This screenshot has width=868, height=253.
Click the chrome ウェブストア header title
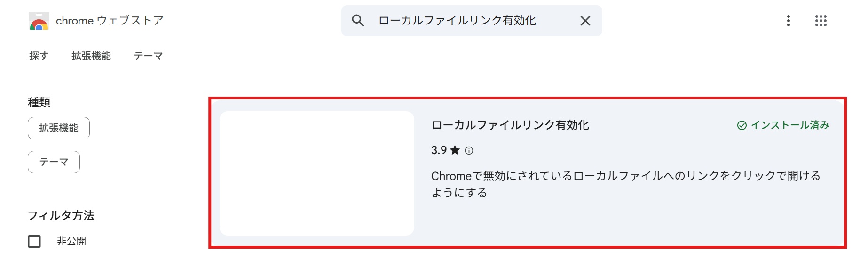(110, 21)
